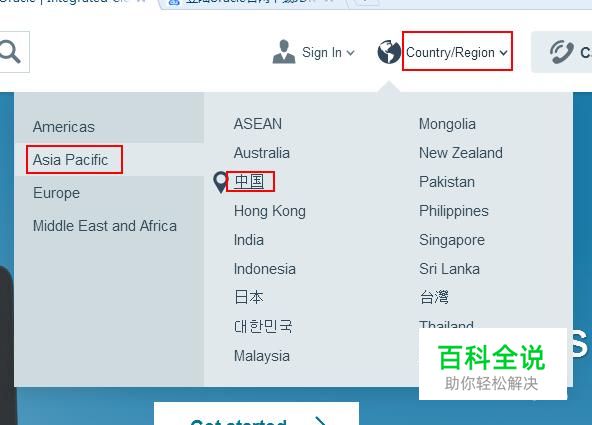Open the Sign In dropdown
Image resolution: width=592 pixels, height=425 pixels.
point(328,52)
